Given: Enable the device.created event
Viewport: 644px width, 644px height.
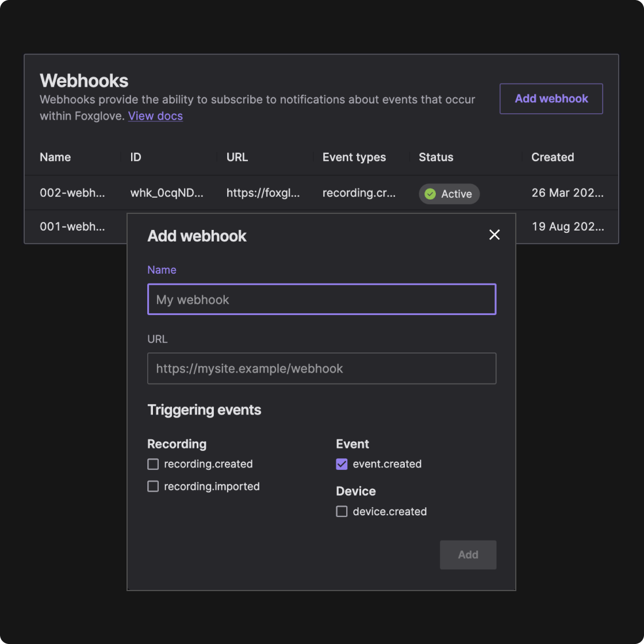Looking at the screenshot, I should point(342,511).
